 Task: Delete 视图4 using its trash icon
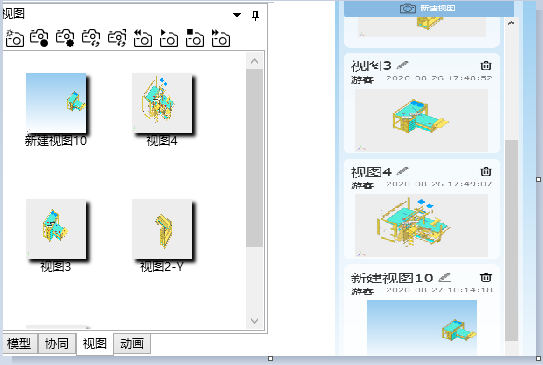(486, 171)
